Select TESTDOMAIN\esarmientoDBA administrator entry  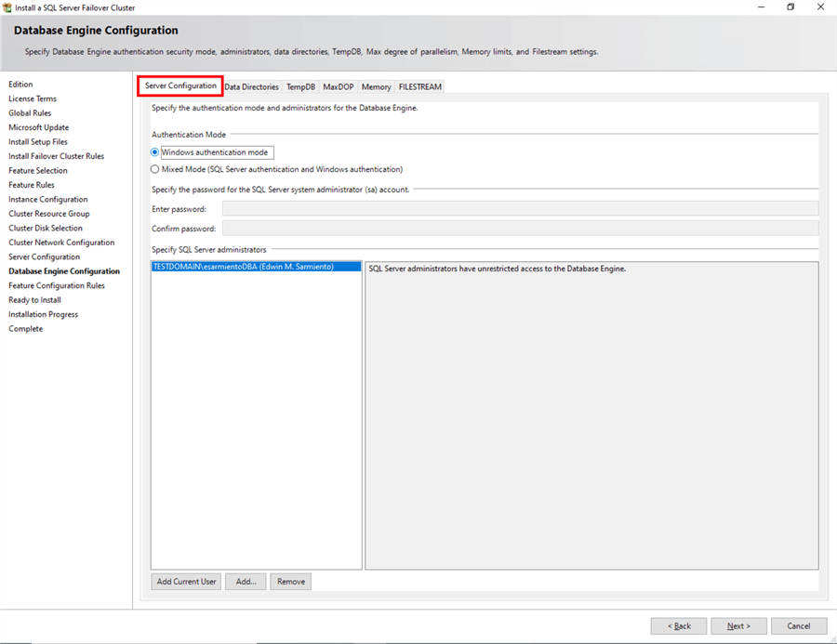[x=257, y=267]
